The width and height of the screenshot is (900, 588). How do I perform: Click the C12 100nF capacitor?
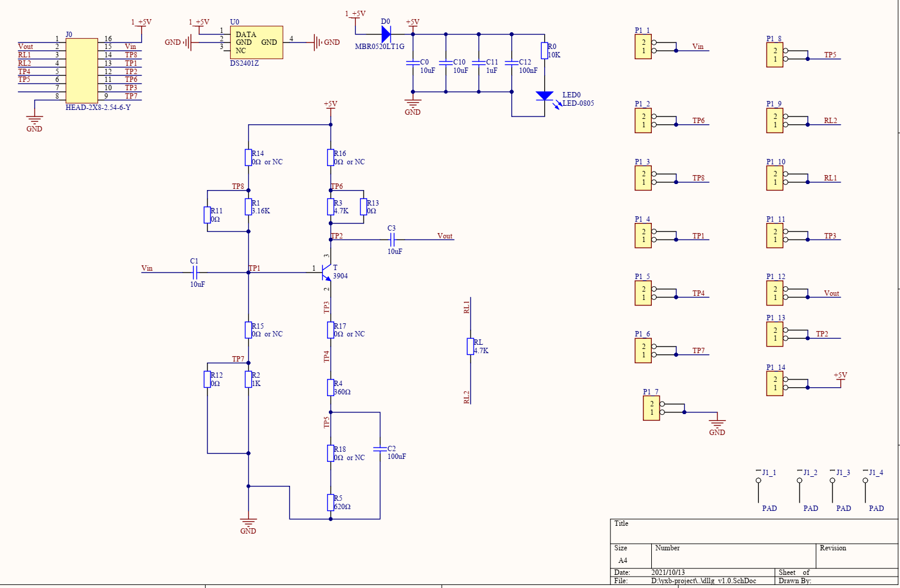511,62
